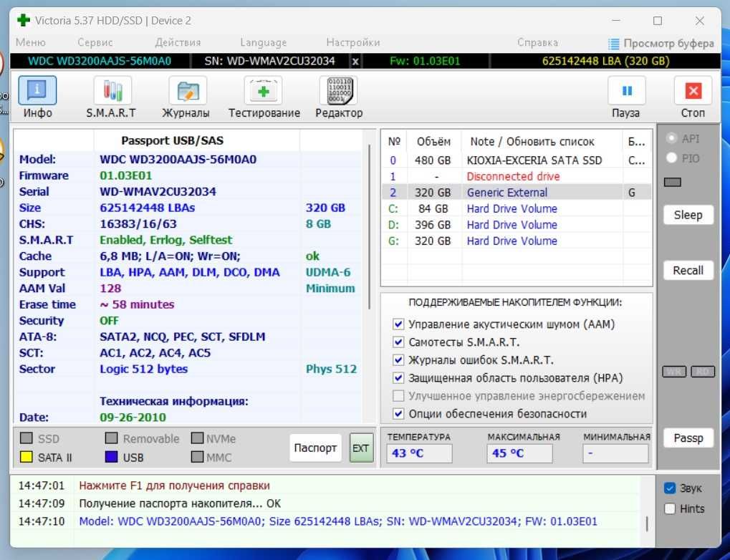730x560 pixels.
Task: Toggle Улучшенное управление энергосбережением checkbox
Action: pyautogui.click(x=398, y=396)
